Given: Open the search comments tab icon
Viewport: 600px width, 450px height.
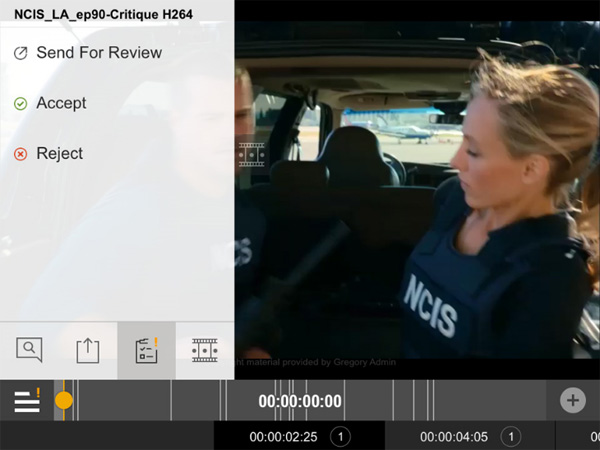Looking at the screenshot, I should pyautogui.click(x=29, y=350).
